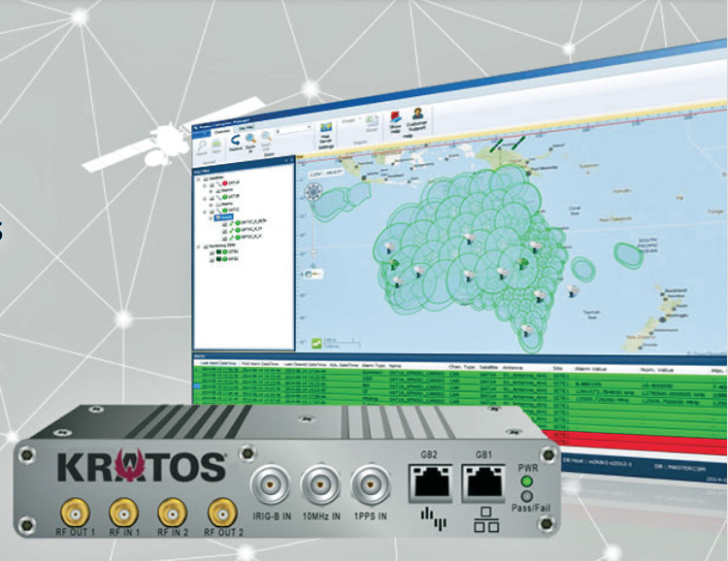Screen dimensions: 728x561
Task: Click the Search magnifier in the ribbon
Action: point(202,146)
